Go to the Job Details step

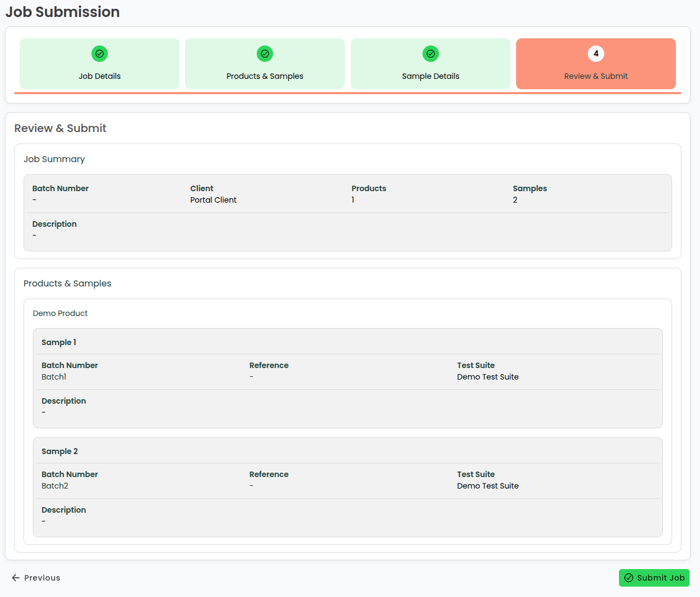coord(100,64)
